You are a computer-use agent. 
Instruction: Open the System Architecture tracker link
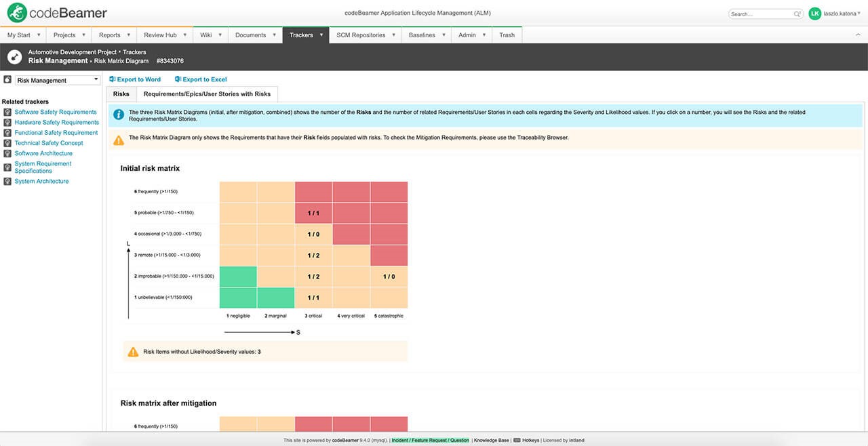point(41,182)
